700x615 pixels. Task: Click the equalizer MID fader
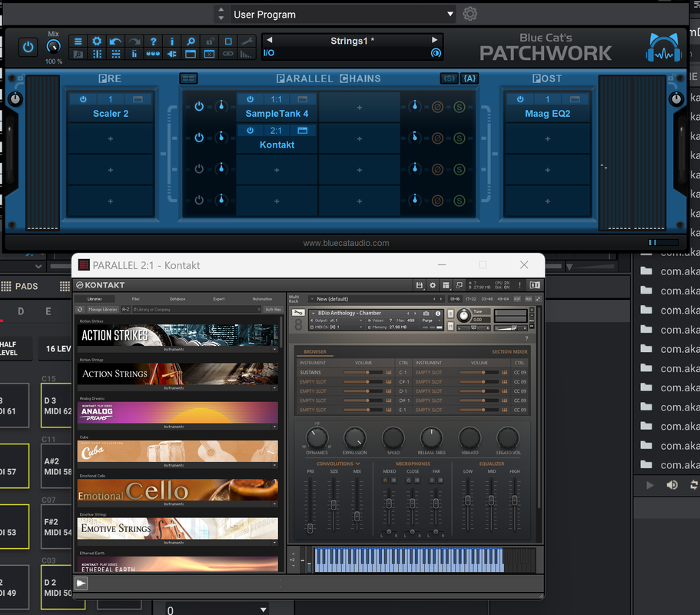(491, 500)
